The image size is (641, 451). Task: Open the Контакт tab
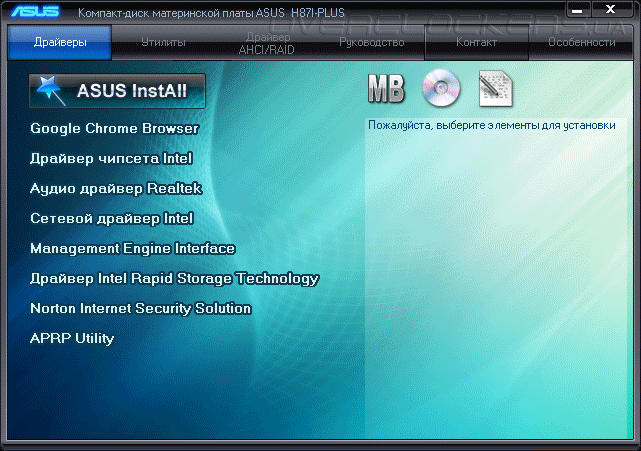(x=476, y=42)
